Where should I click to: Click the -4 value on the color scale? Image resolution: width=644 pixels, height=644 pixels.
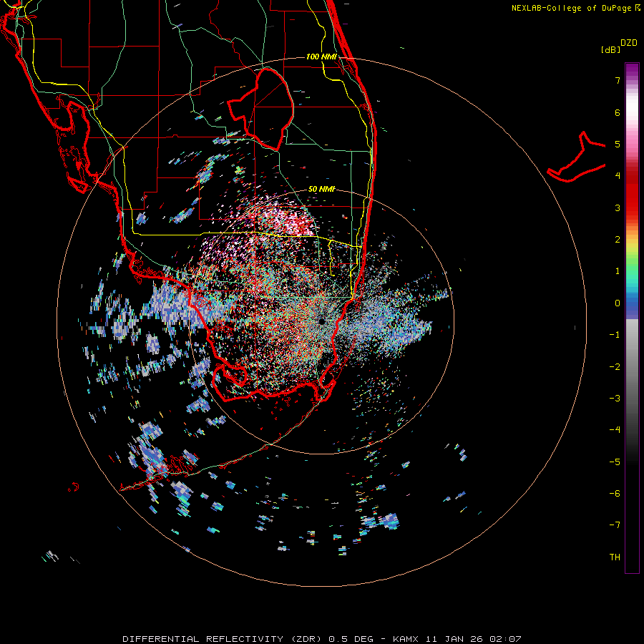[x=615, y=430]
